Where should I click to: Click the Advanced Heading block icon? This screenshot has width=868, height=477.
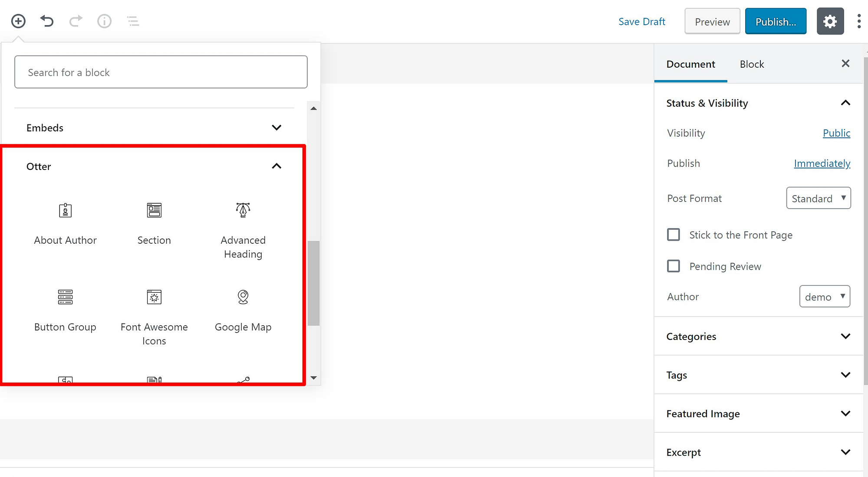pos(242,210)
